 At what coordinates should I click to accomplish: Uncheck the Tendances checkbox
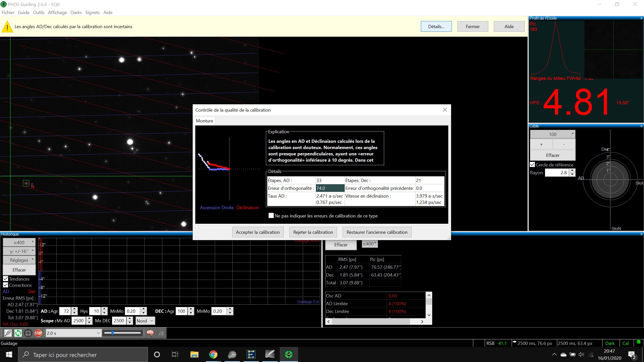point(6,279)
